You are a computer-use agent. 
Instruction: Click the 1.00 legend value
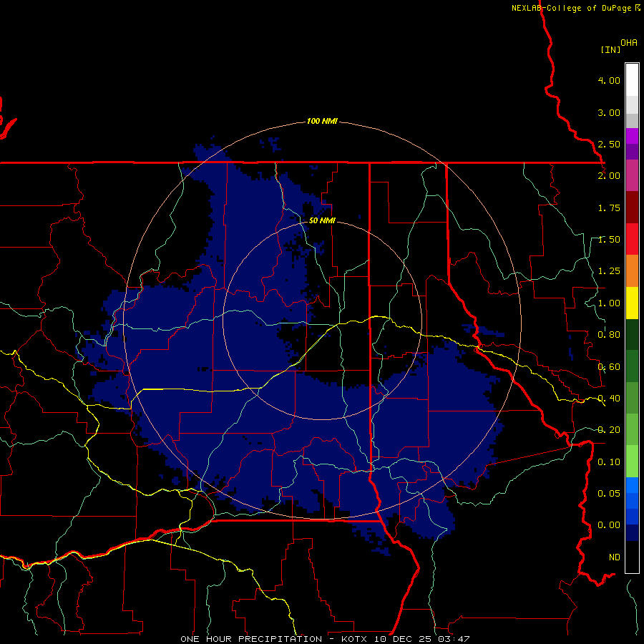[609, 303]
